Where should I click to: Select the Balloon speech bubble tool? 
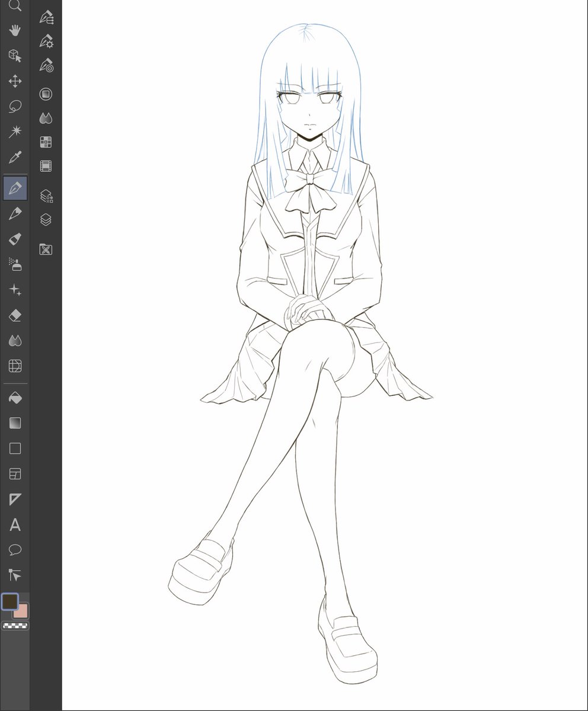click(x=15, y=550)
